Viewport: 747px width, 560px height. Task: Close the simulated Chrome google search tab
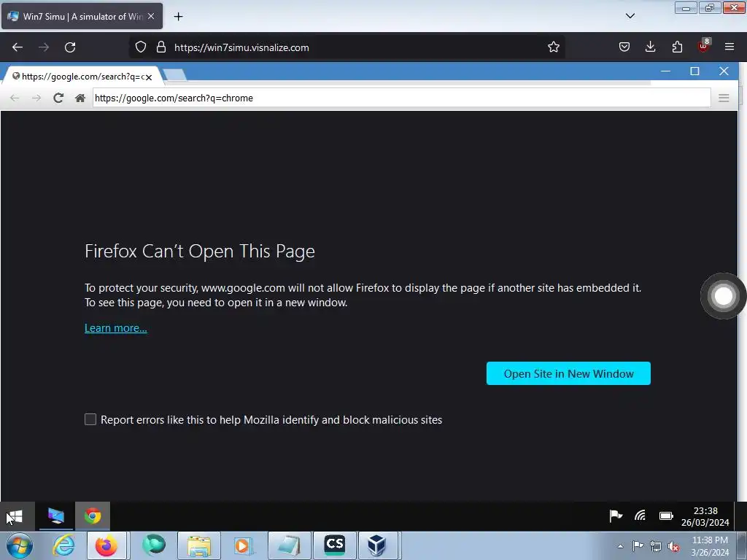(149, 77)
